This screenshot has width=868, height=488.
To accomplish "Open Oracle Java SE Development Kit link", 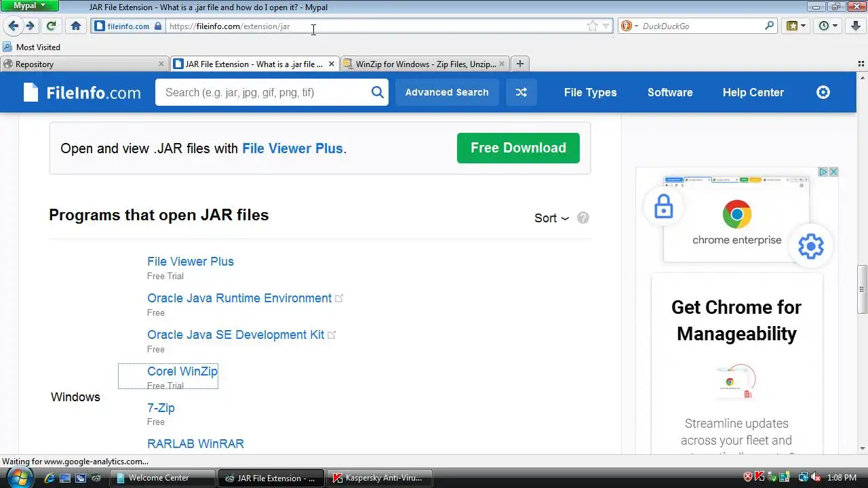I will pos(235,335).
